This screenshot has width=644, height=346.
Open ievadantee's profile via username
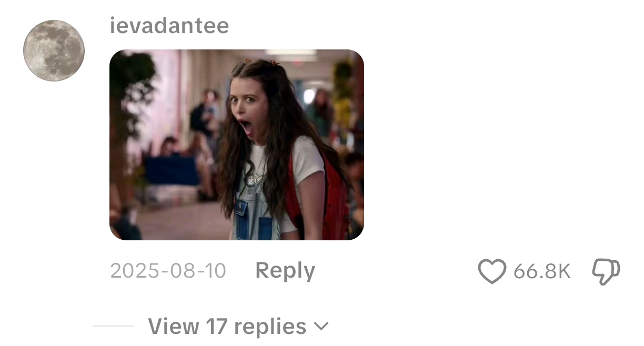click(169, 25)
